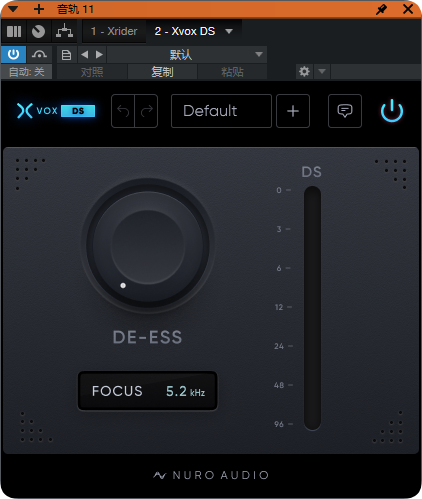Click the DS gain reduction meter

[x=312, y=308]
